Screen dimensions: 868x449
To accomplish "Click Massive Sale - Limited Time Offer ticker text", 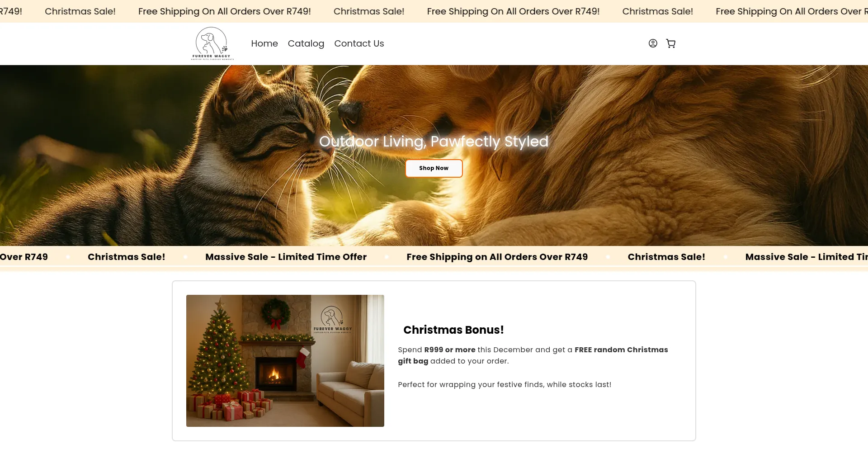I will (x=286, y=257).
